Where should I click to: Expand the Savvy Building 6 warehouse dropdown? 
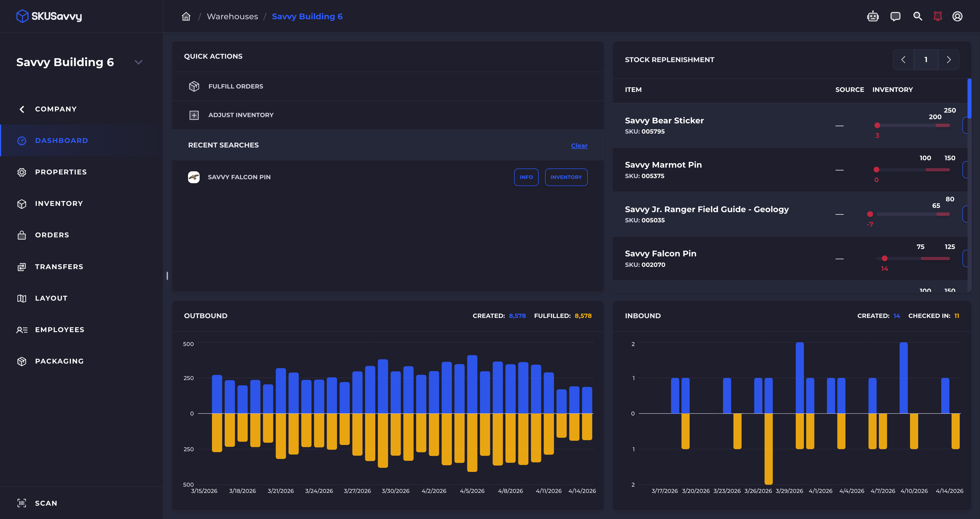[x=138, y=62]
